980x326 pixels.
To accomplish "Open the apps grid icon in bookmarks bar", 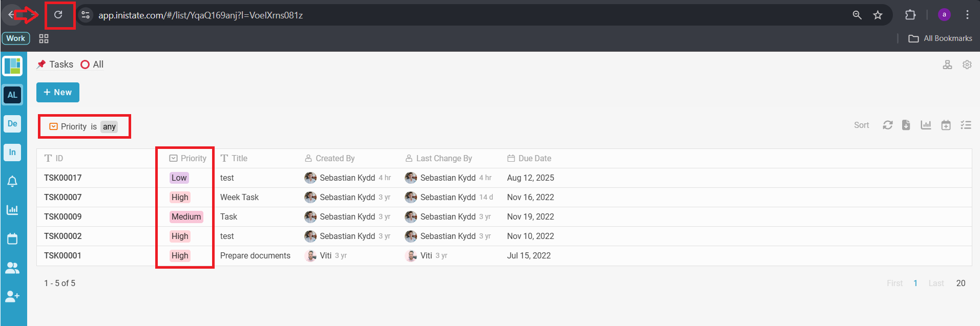I will (44, 38).
